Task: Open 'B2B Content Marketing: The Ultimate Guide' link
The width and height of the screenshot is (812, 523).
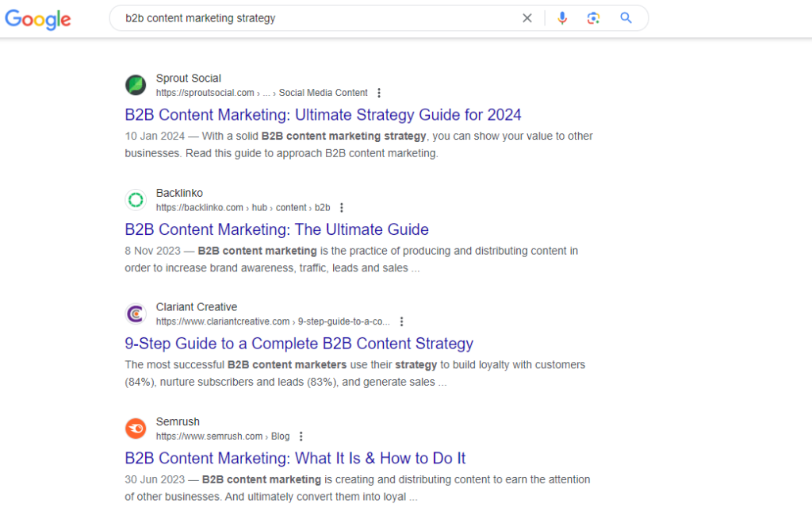Action: [x=277, y=229]
